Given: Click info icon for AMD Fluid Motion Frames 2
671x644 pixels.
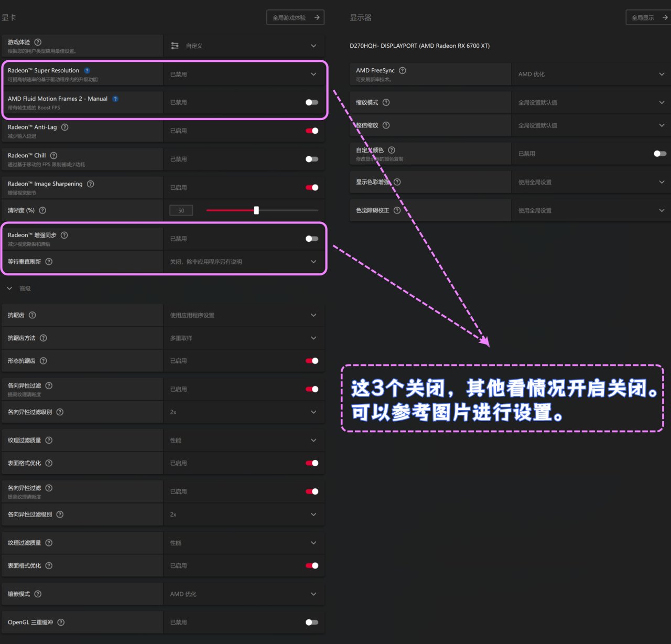Looking at the screenshot, I should [x=115, y=99].
